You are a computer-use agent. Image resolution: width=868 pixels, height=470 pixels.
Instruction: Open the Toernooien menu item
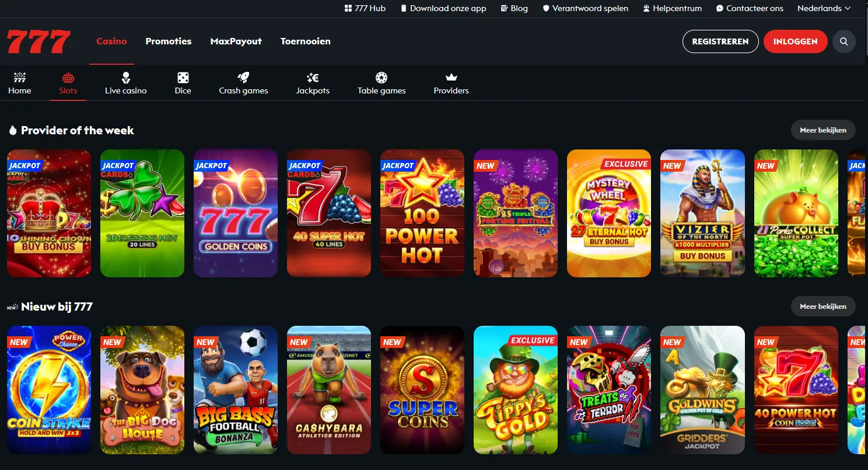[306, 41]
